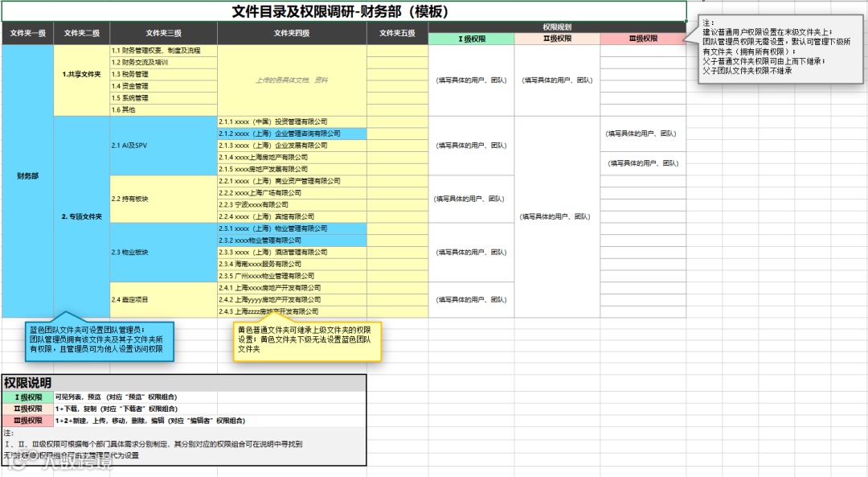The width and height of the screenshot is (868, 477).
Task: Select the pink Ⅲ级权限 header under 权限规划
Action: click(643, 39)
